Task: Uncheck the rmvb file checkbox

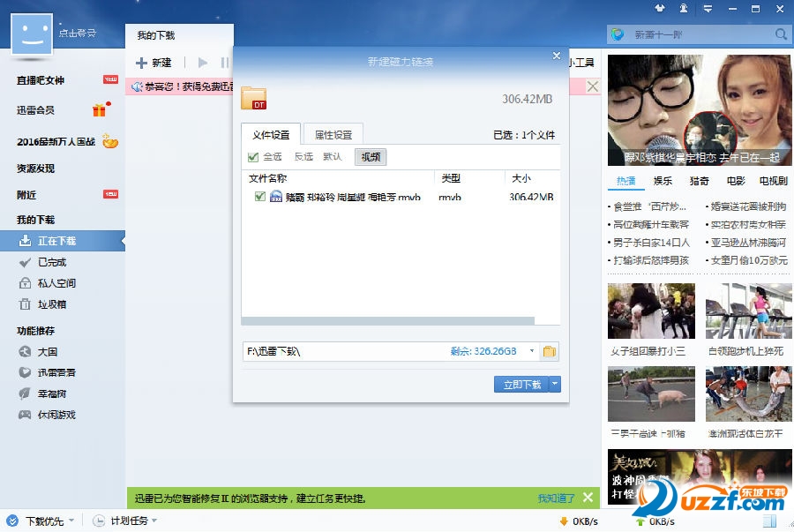Action: pos(259,197)
